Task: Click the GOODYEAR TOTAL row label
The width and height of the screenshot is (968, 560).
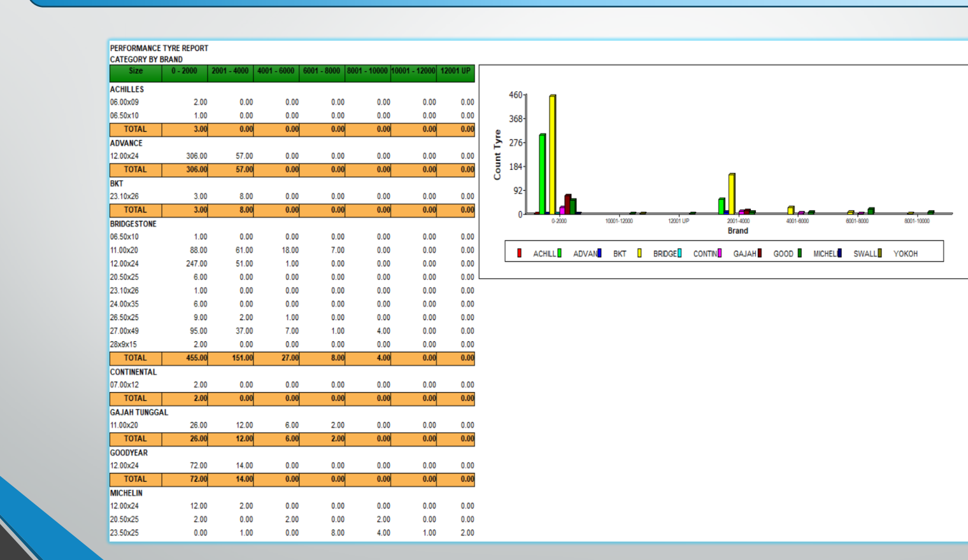Action: click(x=135, y=479)
